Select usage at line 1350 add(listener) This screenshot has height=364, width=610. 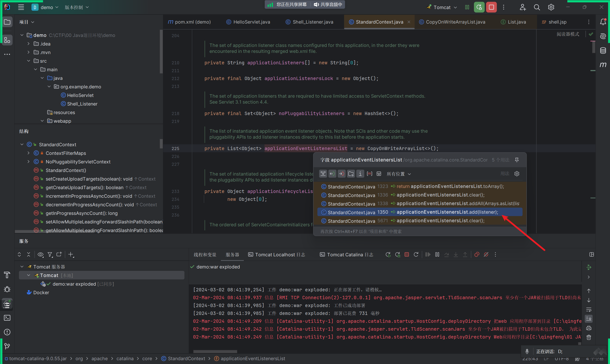(420, 212)
